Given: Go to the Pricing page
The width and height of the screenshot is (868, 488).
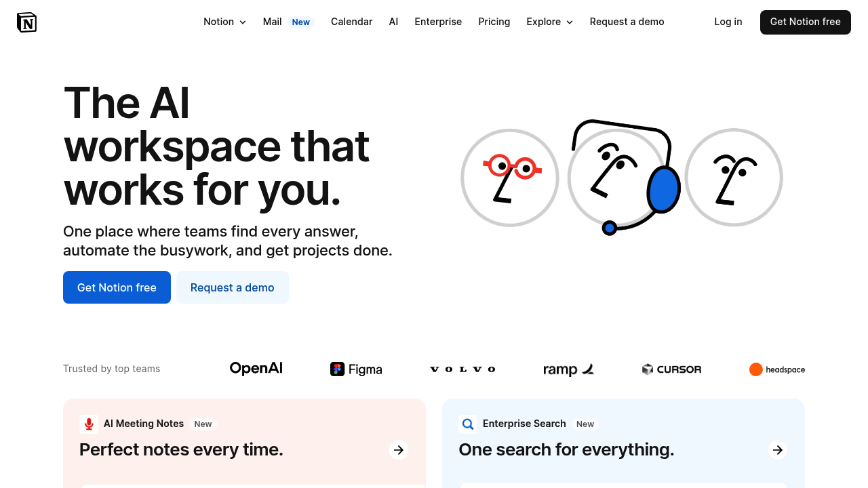Looking at the screenshot, I should 494,22.
